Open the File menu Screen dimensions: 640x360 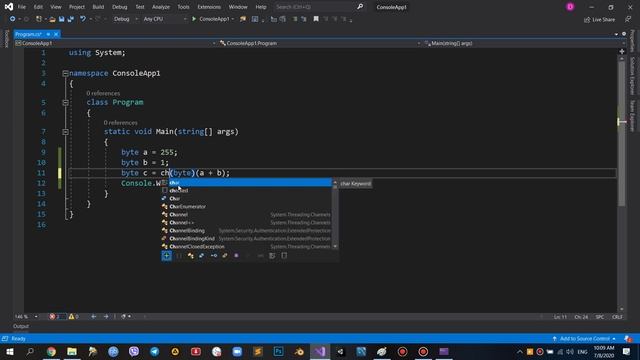[22, 7]
